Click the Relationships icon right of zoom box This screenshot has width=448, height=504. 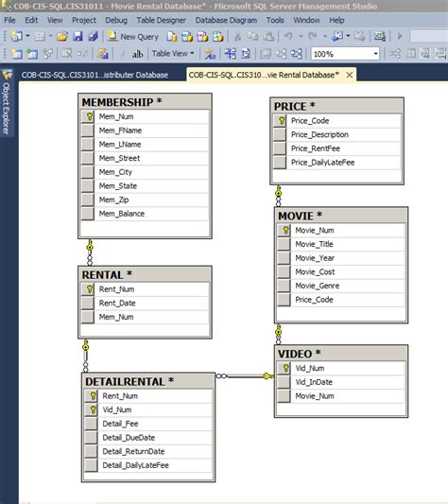point(394,54)
